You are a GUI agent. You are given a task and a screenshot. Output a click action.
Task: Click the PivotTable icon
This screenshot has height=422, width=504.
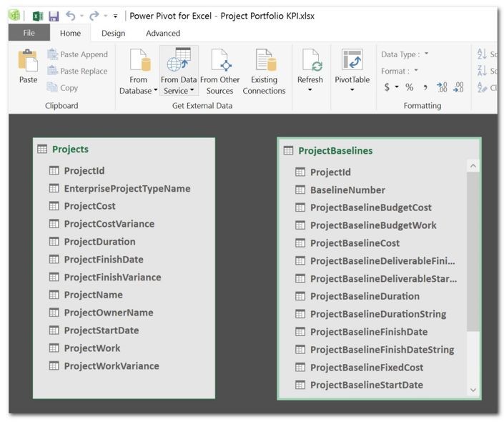point(352,60)
